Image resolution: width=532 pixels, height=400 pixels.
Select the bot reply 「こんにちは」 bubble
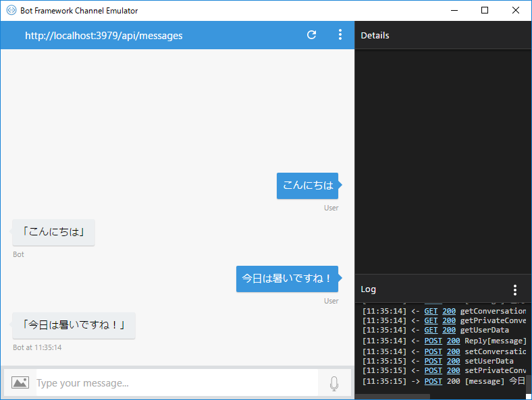tap(53, 232)
